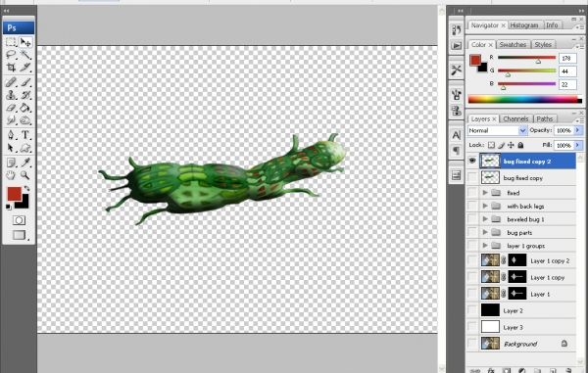The image size is (588, 373).
Task: Open the Layers panel options menu
Action: (580, 120)
